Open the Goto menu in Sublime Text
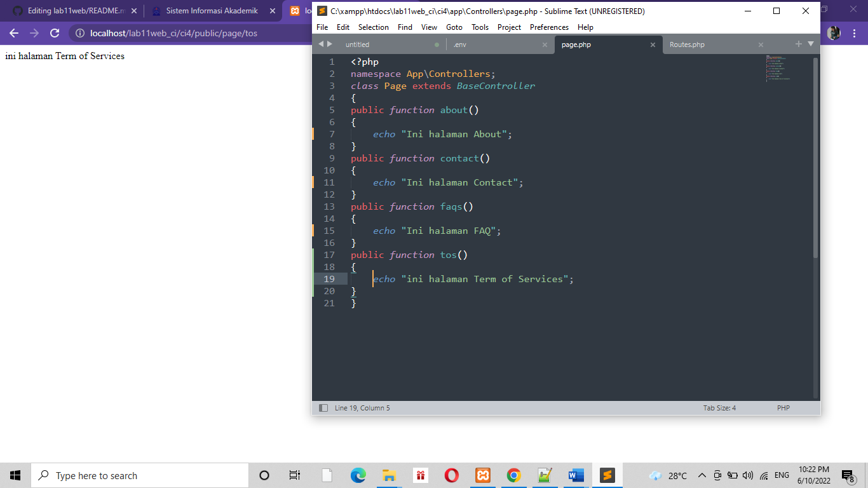 pyautogui.click(x=454, y=27)
